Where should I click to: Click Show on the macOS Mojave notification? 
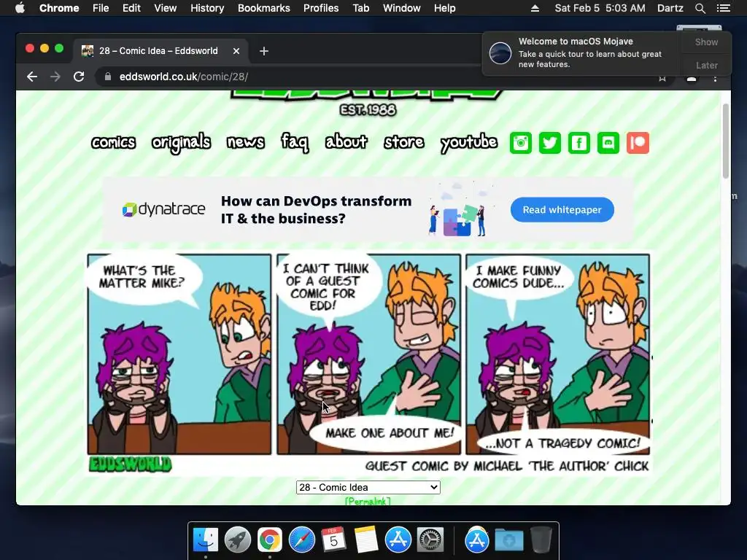pos(706,42)
